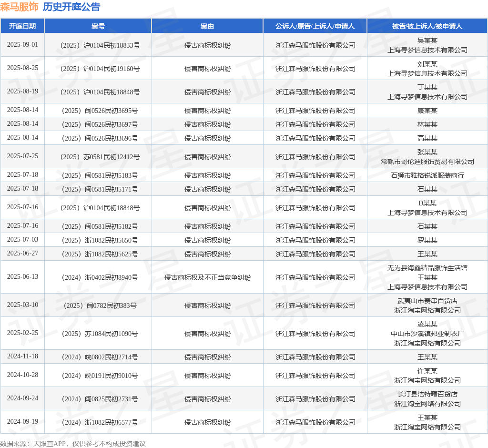Click defendant 刘某某

tap(427, 64)
